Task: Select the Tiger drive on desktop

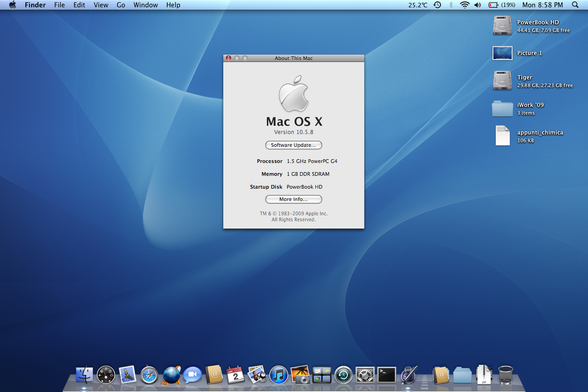Action: click(502, 80)
